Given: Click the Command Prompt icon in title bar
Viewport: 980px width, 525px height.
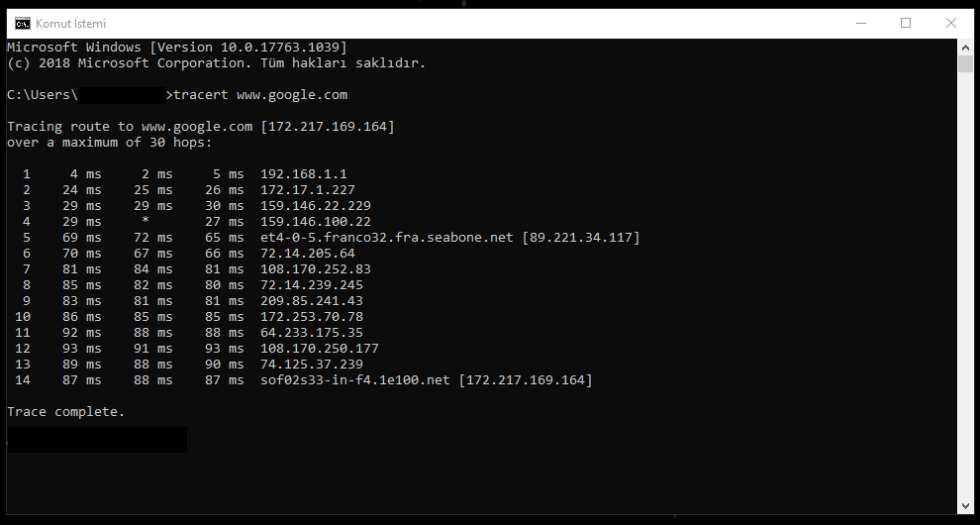Looking at the screenshot, I should pyautogui.click(x=23, y=24).
